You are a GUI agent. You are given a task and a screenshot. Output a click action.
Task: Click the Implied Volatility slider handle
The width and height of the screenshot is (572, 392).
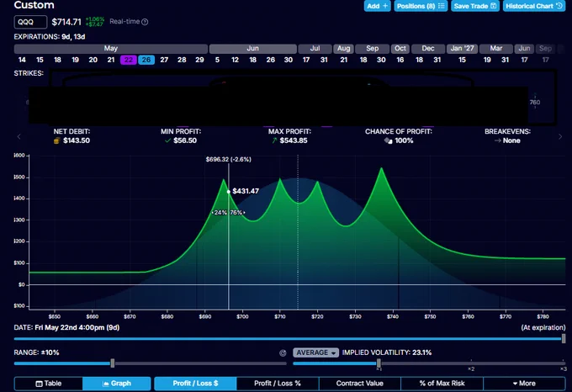[x=379, y=363]
